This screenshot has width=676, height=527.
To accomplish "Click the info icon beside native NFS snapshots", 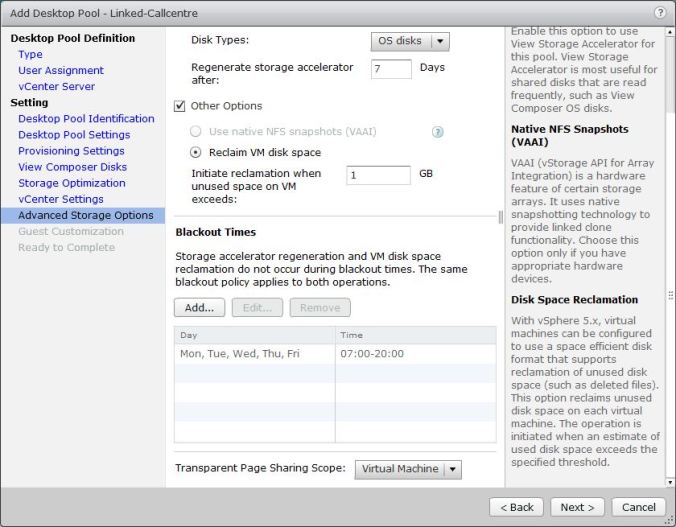I will point(437,132).
